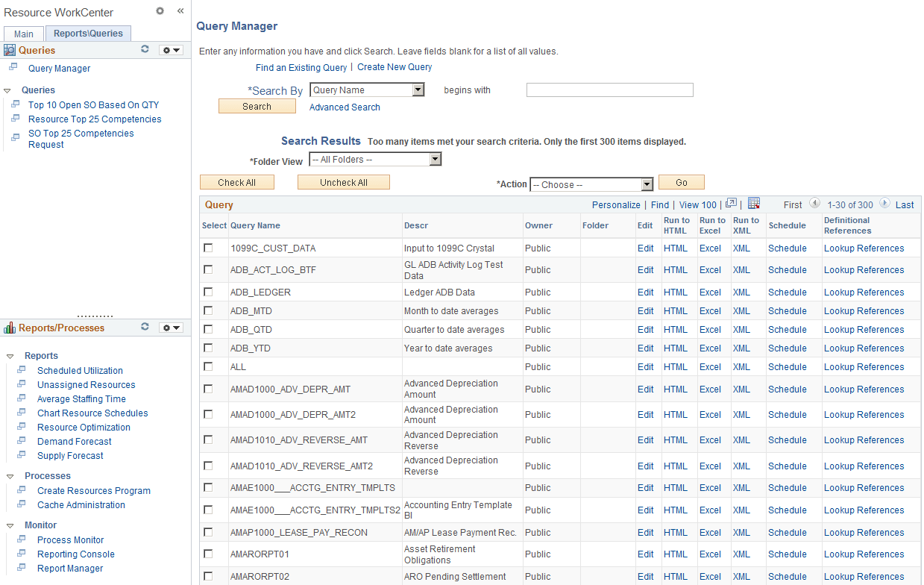Tick the select box for AMARORPT01
The image size is (924, 585).
click(x=207, y=554)
